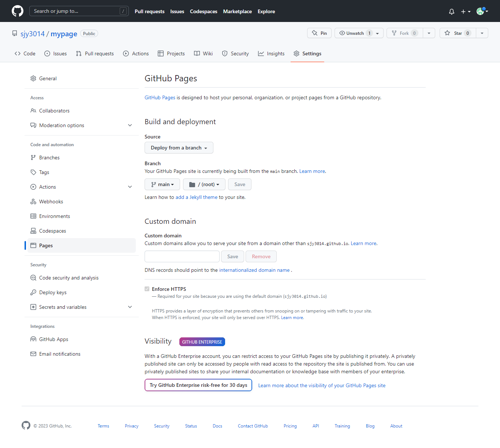
Task: Open the Wiki tab
Action: click(x=203, y=53)
